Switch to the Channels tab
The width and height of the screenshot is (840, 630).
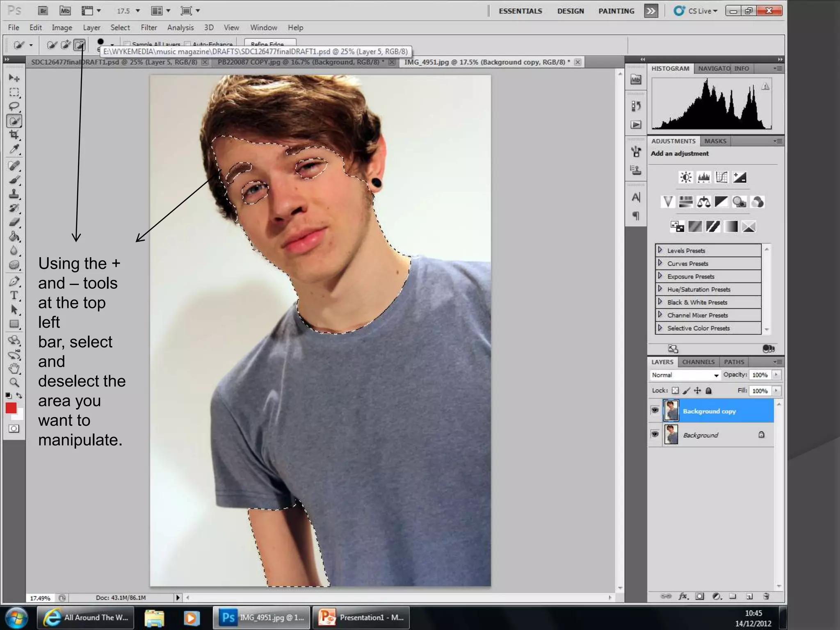click(698, 362)
